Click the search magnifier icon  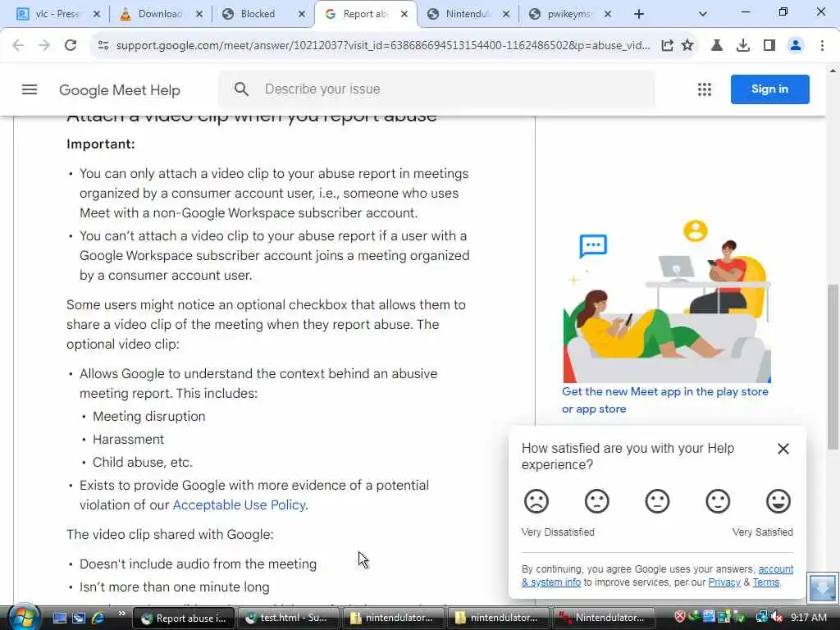tap(242, 89)
